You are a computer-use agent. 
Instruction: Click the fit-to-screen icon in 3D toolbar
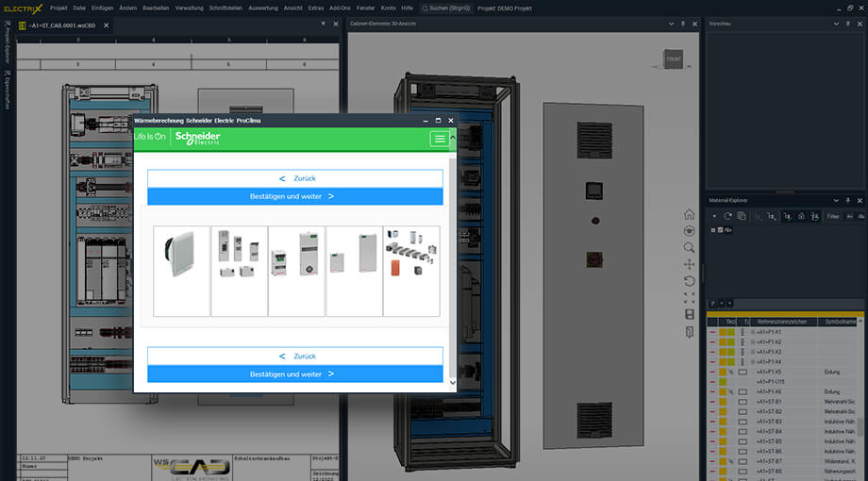tap(690, 297)
